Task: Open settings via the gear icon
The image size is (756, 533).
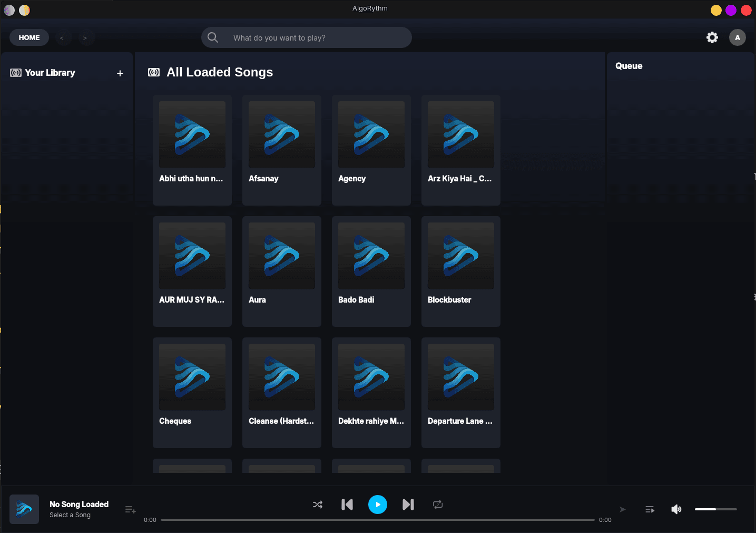Action: point(712,37)
